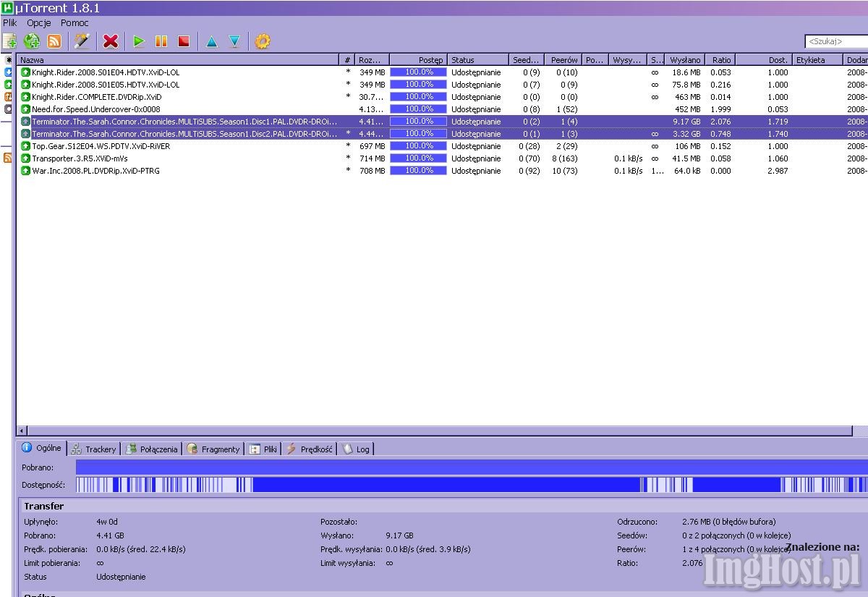Sort by the Peerów column header

tap(563, 60)
